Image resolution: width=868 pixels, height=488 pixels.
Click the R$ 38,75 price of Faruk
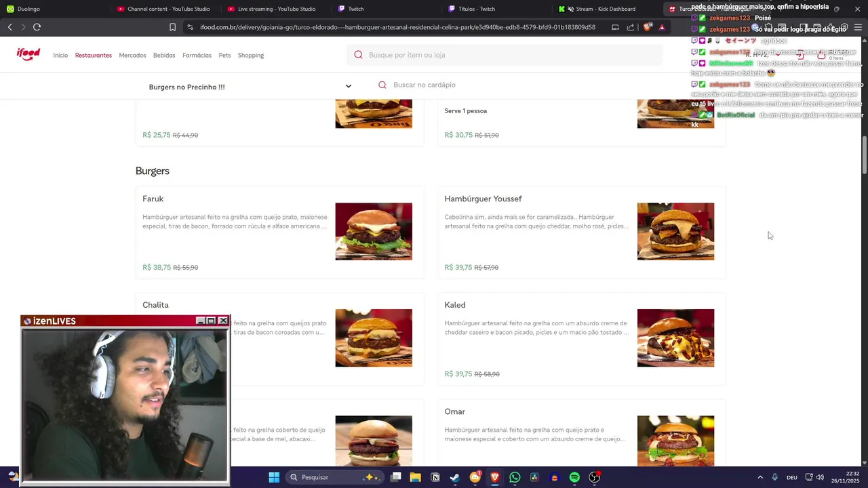pyautogui.click(x=157, y=268)
